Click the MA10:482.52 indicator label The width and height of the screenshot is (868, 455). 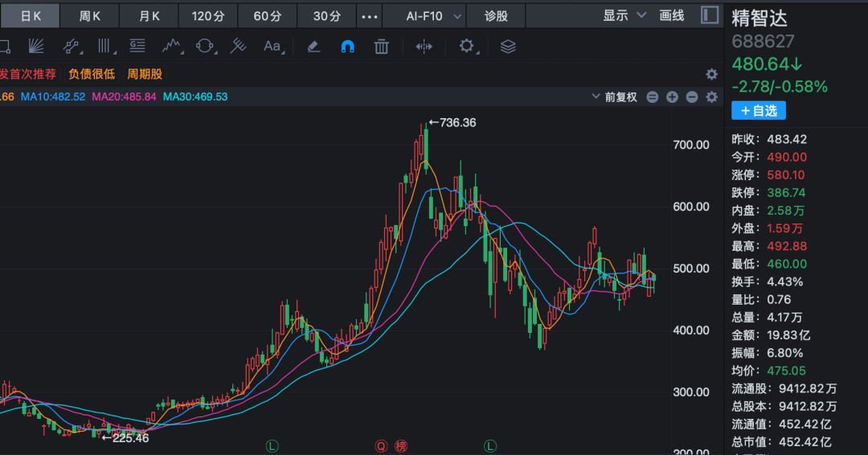(53, 96)
